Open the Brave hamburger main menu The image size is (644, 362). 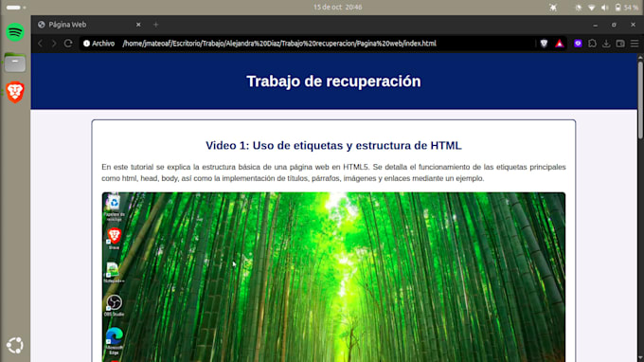635,44
